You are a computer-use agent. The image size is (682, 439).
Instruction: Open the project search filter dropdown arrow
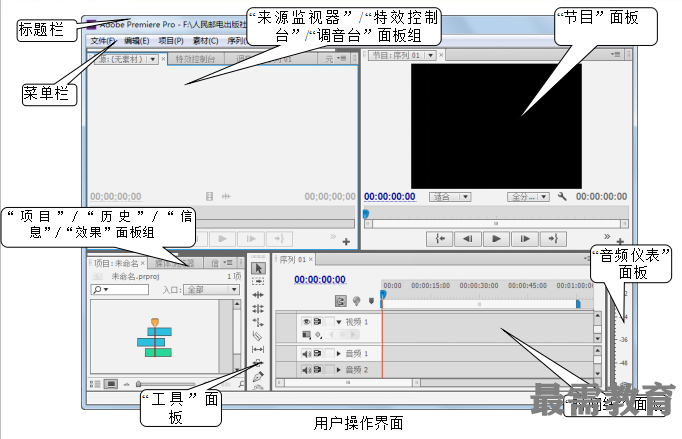coord(106,290)
